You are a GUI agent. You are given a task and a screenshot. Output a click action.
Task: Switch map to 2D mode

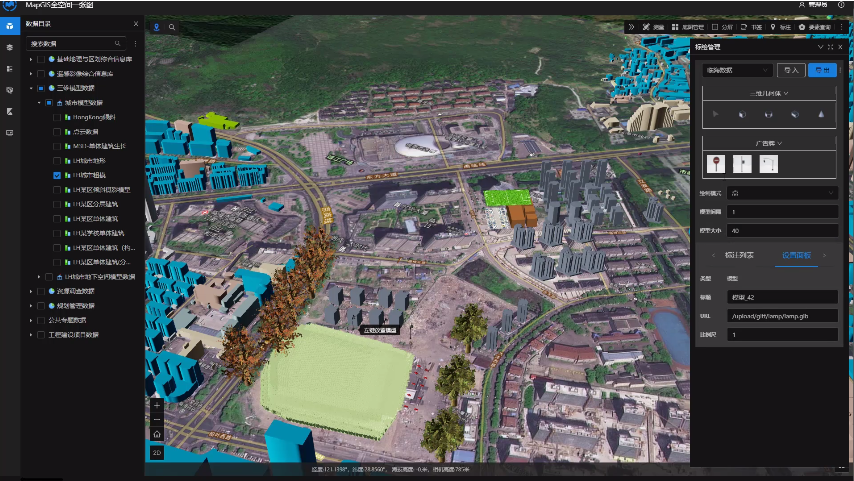tap(157, 453)
